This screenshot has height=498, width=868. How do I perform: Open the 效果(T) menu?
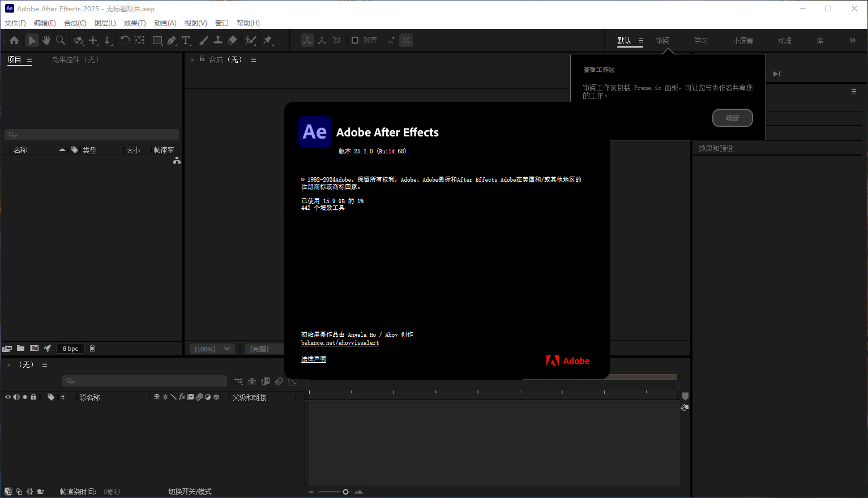click(x=135, y=23)
